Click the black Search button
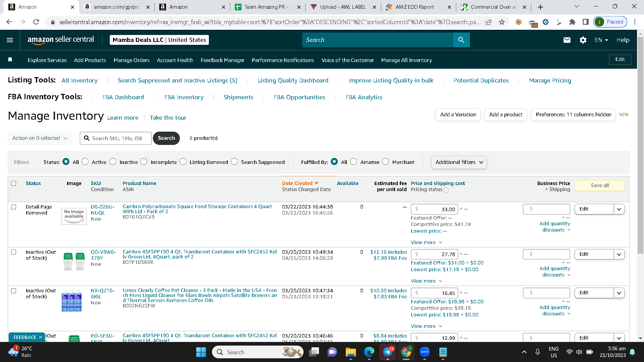This screenshot has width=644, height=362. pos(166,138)
